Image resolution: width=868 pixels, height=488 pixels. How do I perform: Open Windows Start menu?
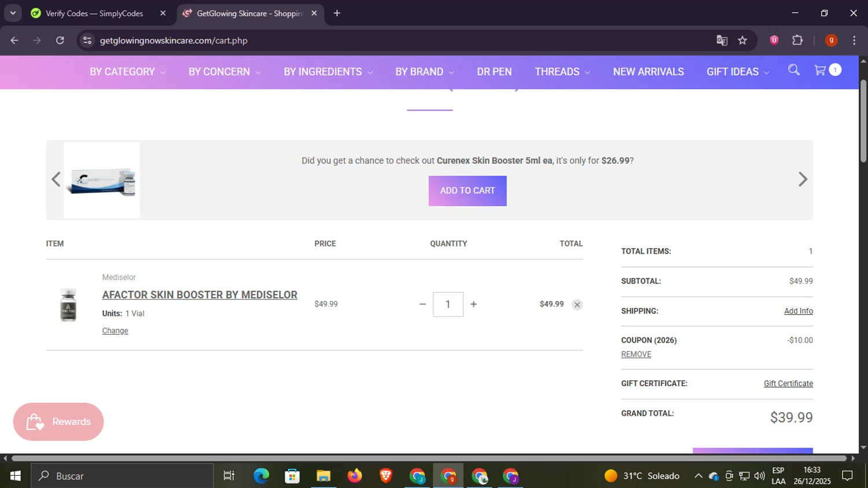[x=16, y=476]
